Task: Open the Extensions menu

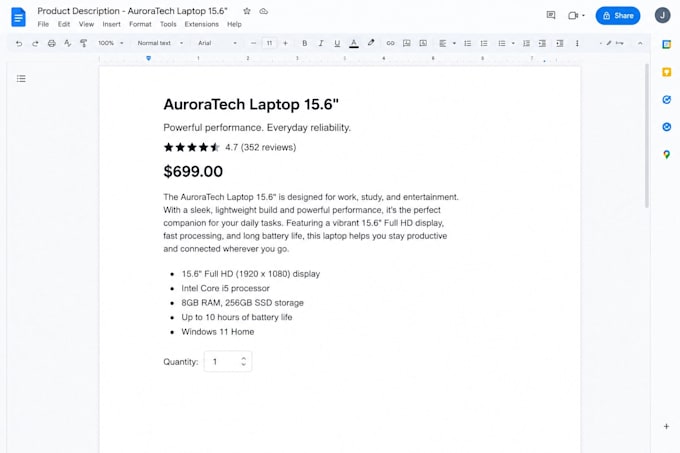Action: coord(202,24)
